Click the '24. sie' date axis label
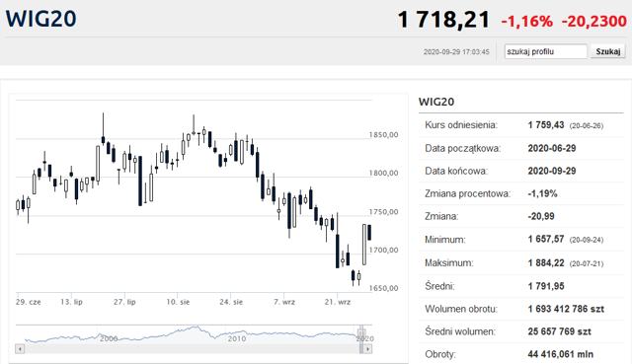This screenshot has width=632, height=364. click(231, 302)
